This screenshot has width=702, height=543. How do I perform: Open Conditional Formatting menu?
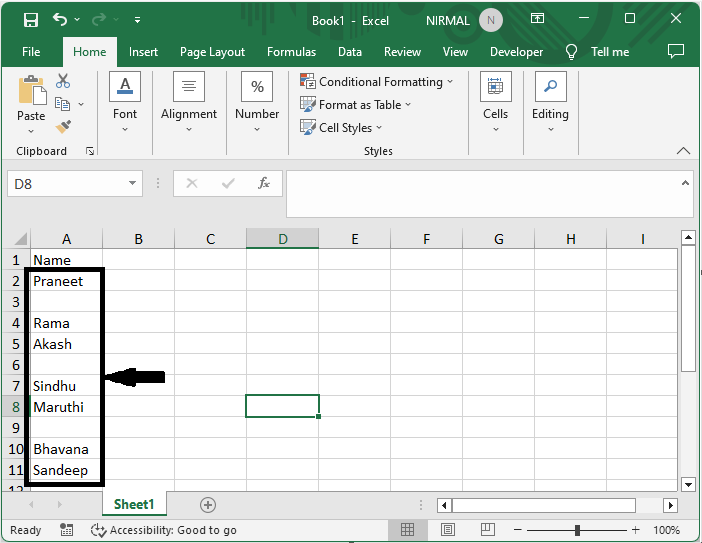pos(377,81)
